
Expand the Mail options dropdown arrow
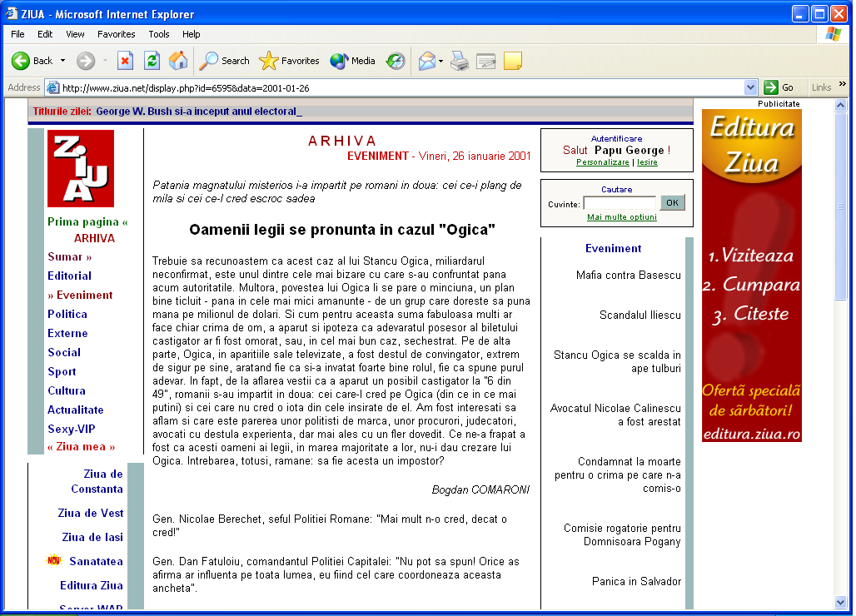[440, 61]
